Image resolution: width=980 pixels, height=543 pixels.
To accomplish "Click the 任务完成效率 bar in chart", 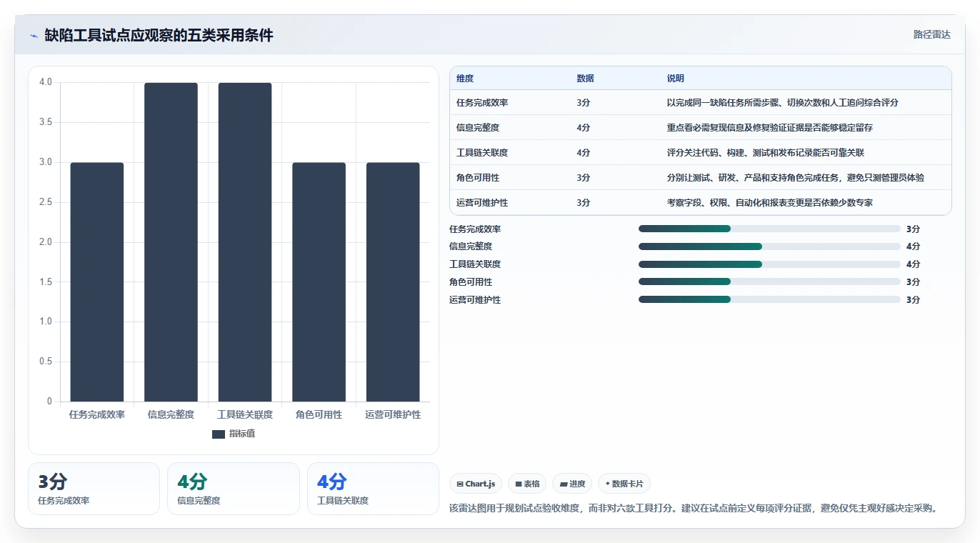I will pyautogui.click(x=97, y=282).
